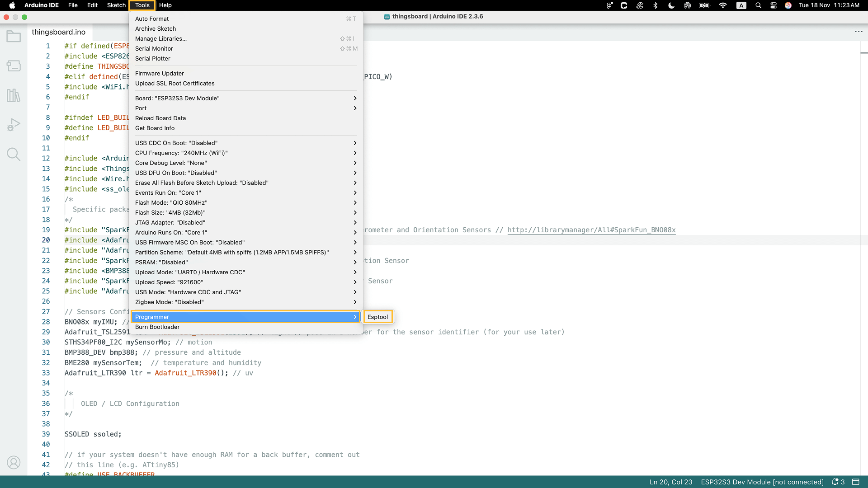Open the Search sidebar icon
Viewport: 868px width, 488px height.
(14, 155)
